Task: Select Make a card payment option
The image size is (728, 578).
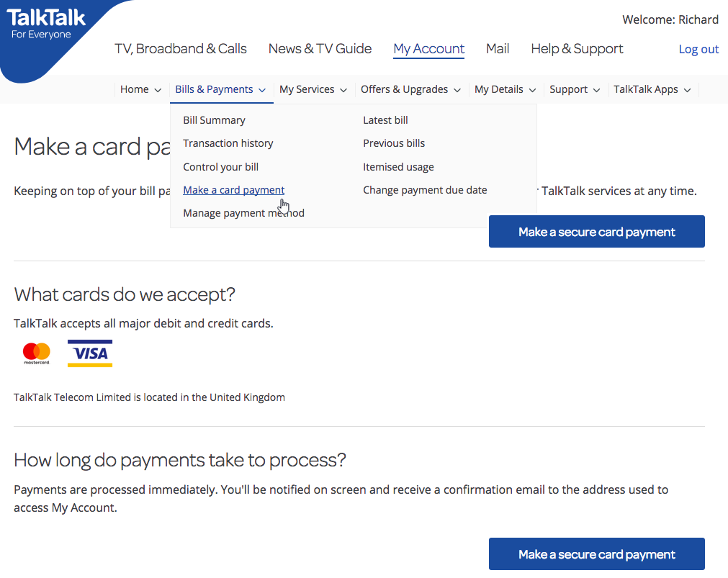Action: (x=233, y=190)
